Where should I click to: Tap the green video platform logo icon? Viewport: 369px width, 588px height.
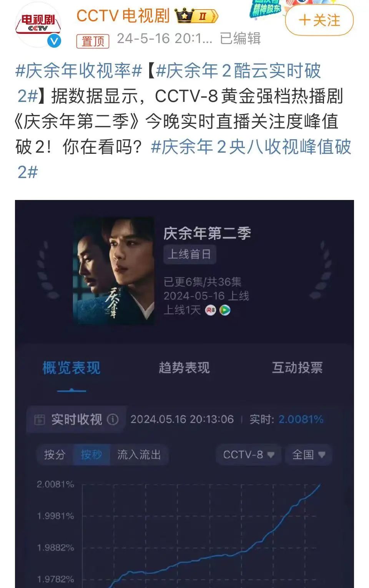coord(225,310)
